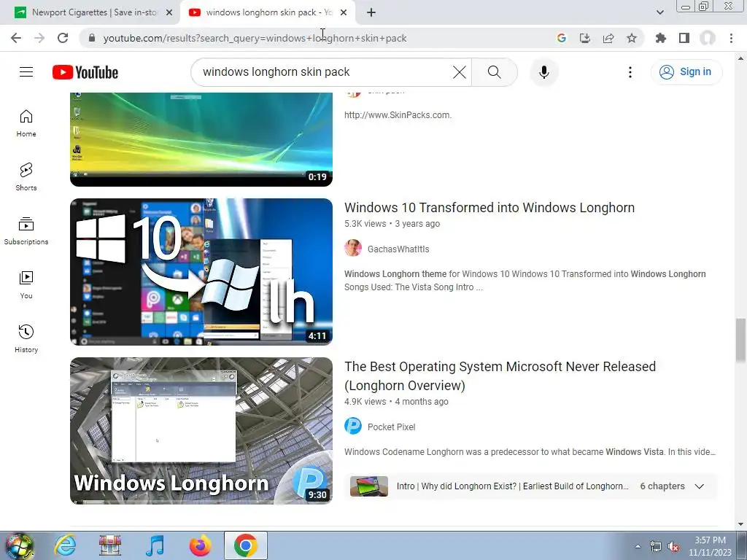
Task: Open Subscriptions in the sidebar
Action: (26, 231)
